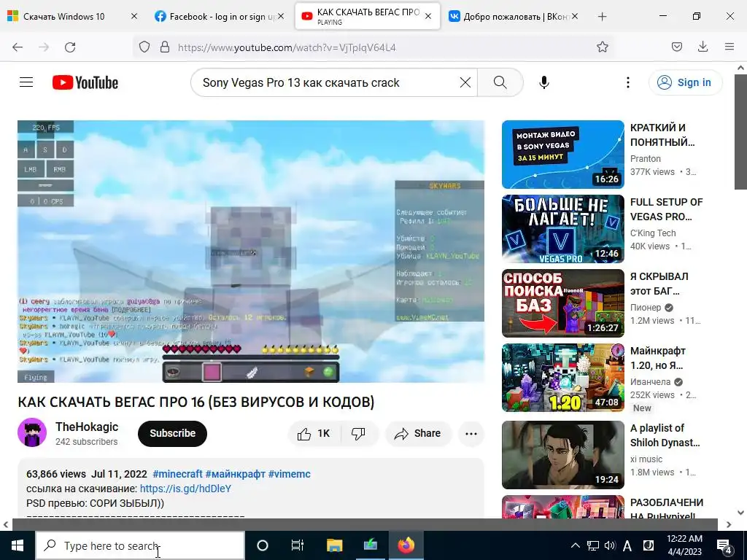The height and width of the screenshot is (560, 747).
Task: Open TheHokagic channel avatar
Action: click(32, 432)
